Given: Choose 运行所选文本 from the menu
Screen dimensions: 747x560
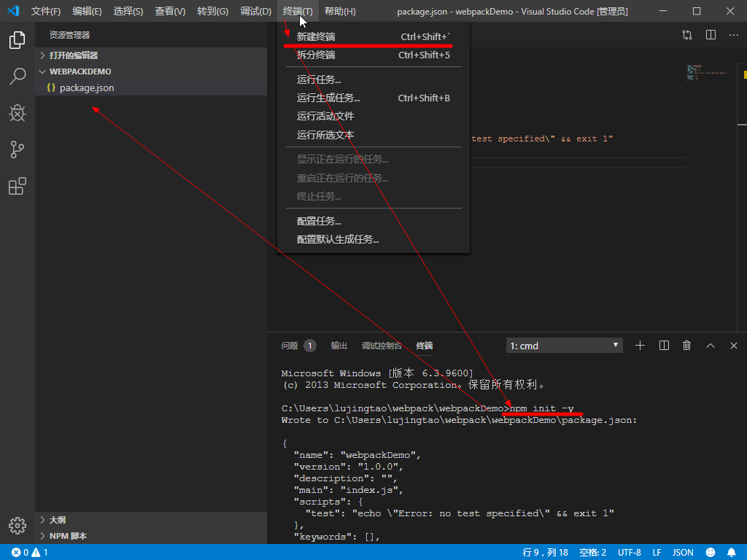Looking at the screenshot, I should coord(373,135).
